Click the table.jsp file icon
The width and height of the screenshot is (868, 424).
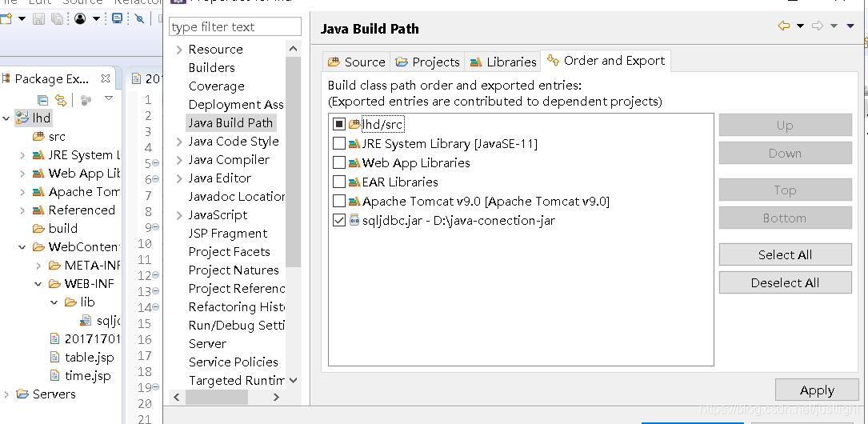coord(54,357)
